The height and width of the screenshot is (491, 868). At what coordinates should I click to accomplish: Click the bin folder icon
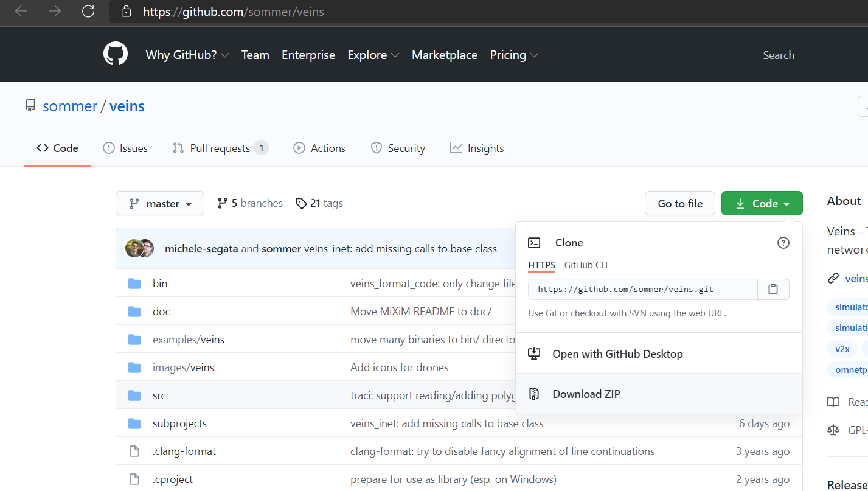[134, 284]
